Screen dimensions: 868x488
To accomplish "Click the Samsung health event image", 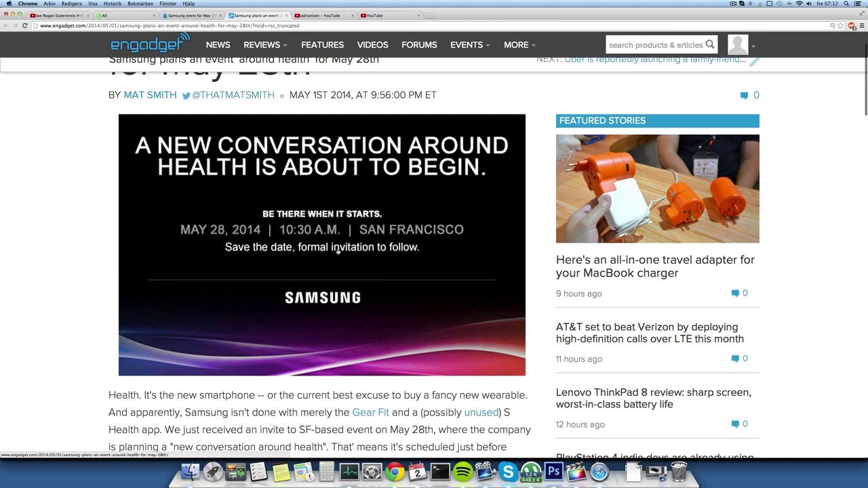I will click(322, 245).
